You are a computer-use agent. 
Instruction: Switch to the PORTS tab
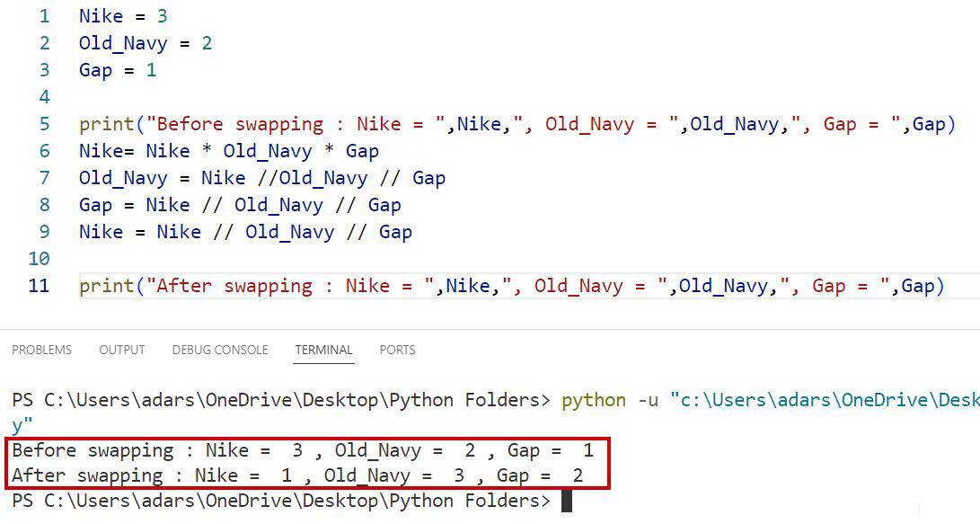point(398,351)
